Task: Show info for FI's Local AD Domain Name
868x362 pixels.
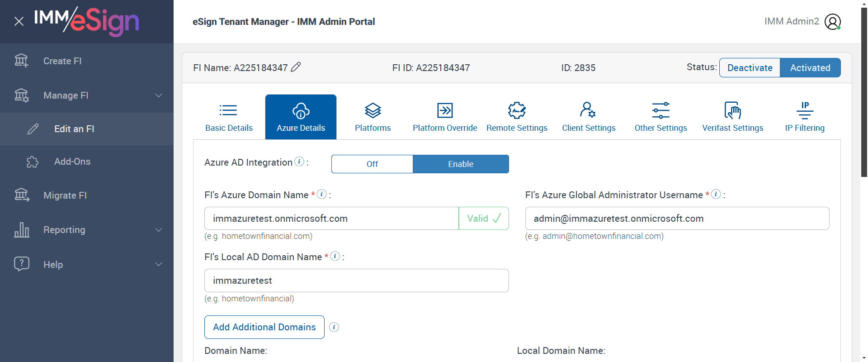Action: coord(335,256)
